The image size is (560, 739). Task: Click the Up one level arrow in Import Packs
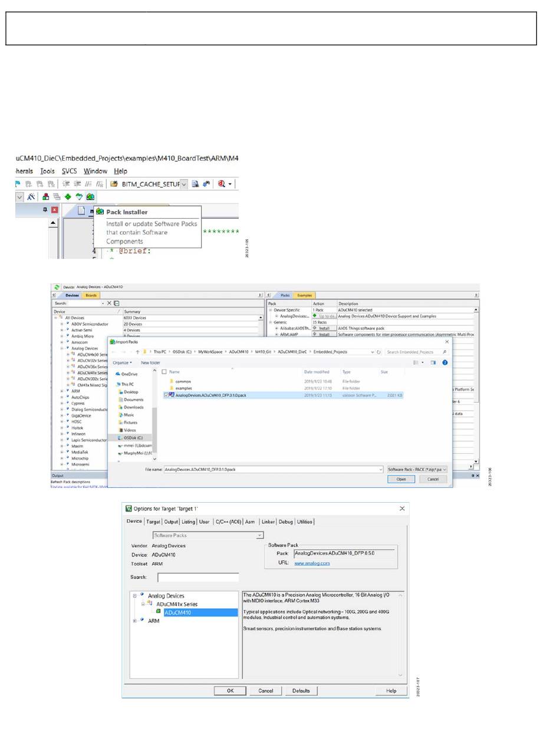pyautogui.click(x=138, y=351)
